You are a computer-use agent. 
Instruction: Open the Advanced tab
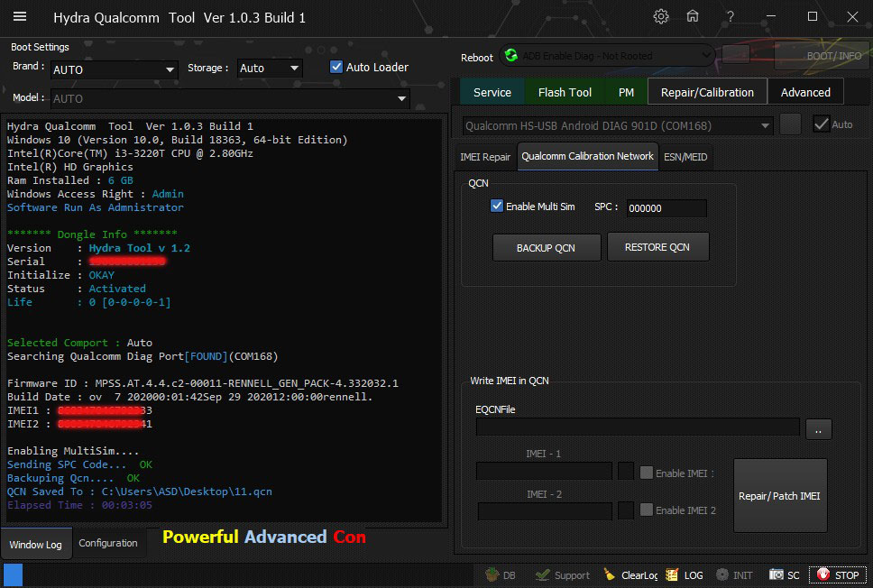(805, 92)
